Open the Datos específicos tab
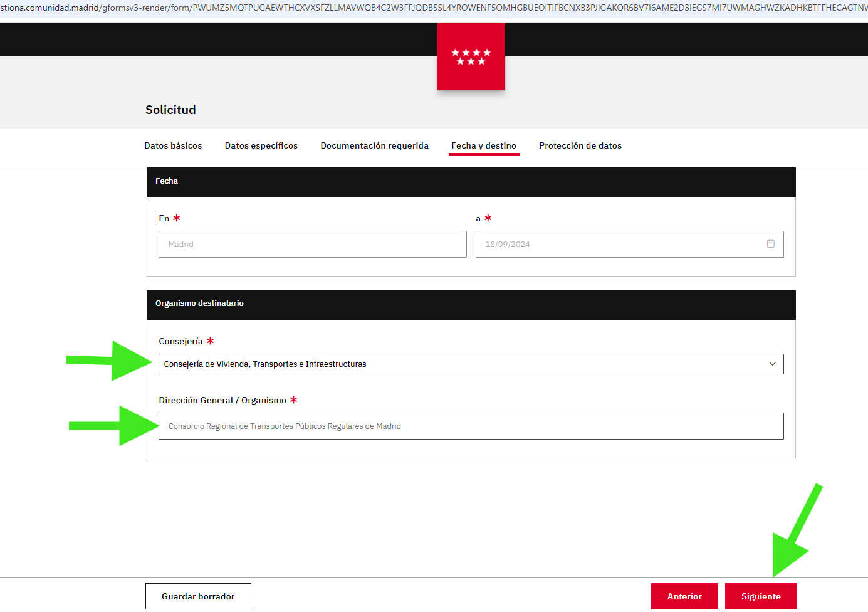This screenshot has width=868, height=612. [x=261, y=146]
